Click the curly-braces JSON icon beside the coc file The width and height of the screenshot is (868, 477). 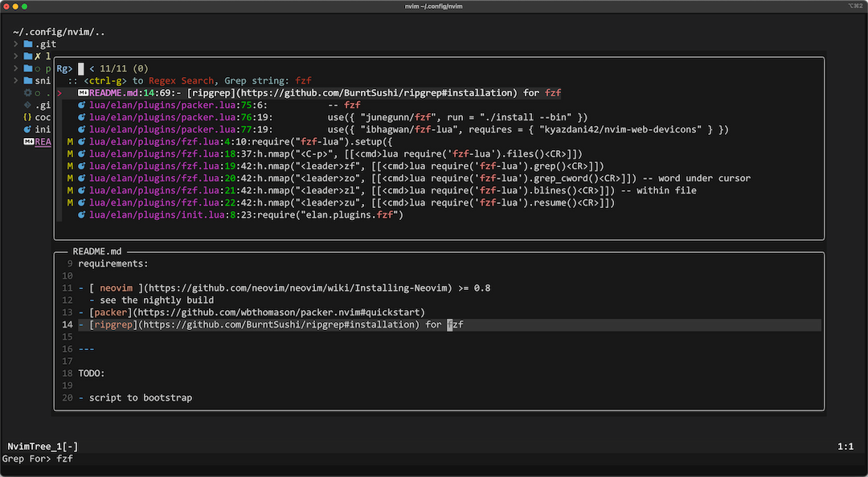pyautogui.click(x=28, y=116)
